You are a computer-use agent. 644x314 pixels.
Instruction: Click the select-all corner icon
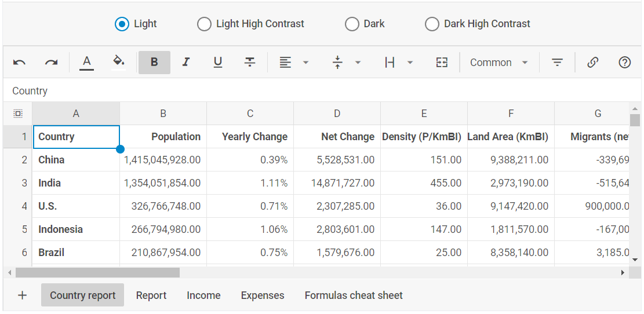(17, 114)
